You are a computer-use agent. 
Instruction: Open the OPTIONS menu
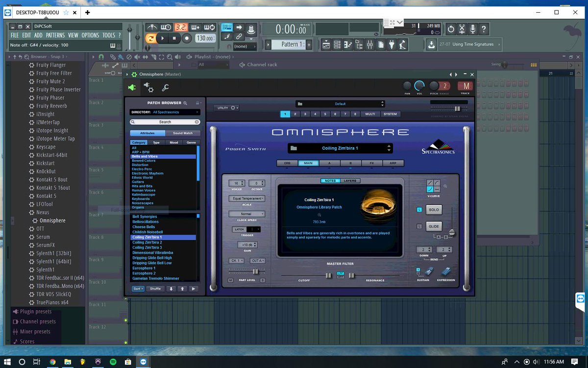[x=90, y=35]
